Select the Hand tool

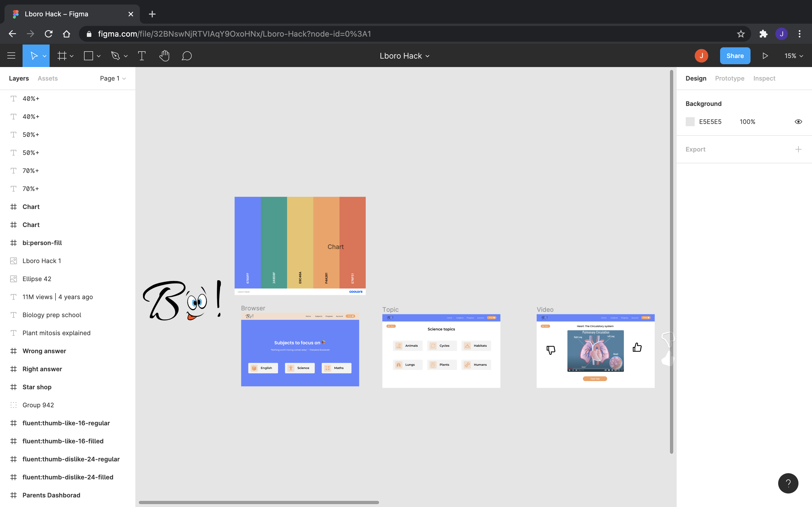tap(164, 56)
